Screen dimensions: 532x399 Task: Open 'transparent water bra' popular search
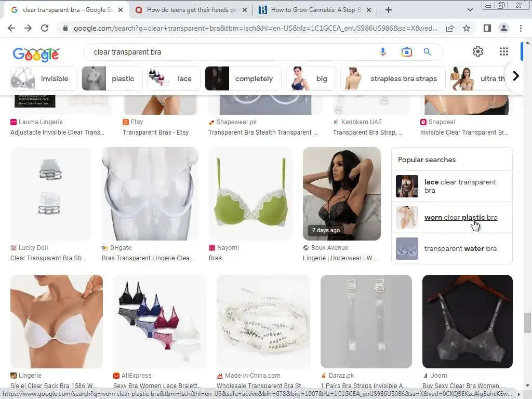(x=451, y=249)
